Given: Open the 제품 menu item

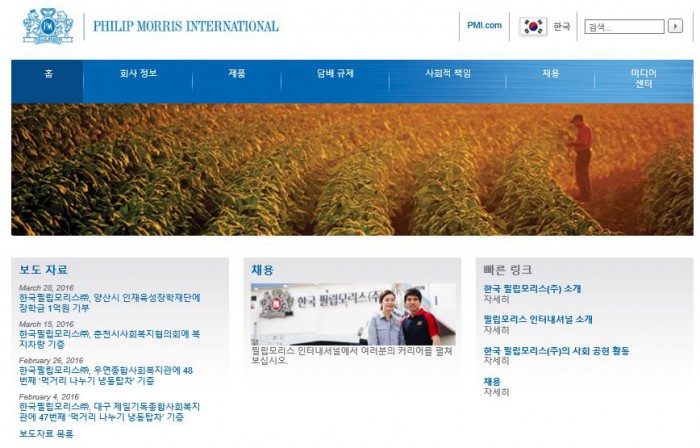Looking at the screenshot, I should (x=236, y=74).
